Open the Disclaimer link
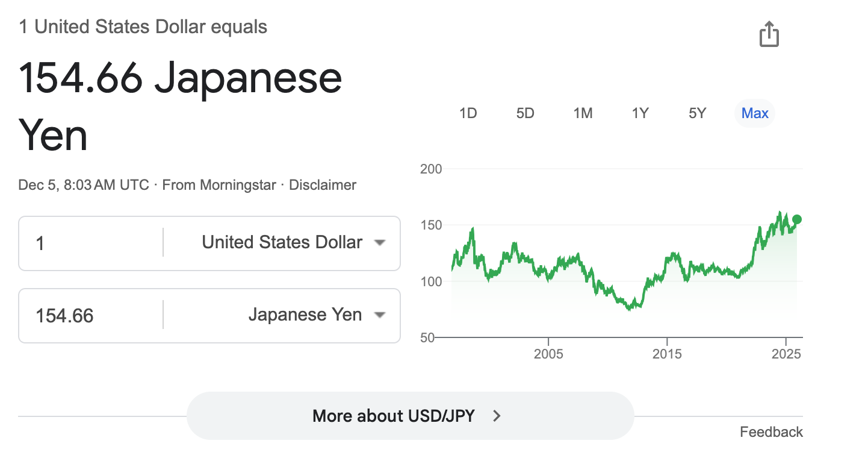This screenshot has height=470, width=868. [x=323, y=185]
